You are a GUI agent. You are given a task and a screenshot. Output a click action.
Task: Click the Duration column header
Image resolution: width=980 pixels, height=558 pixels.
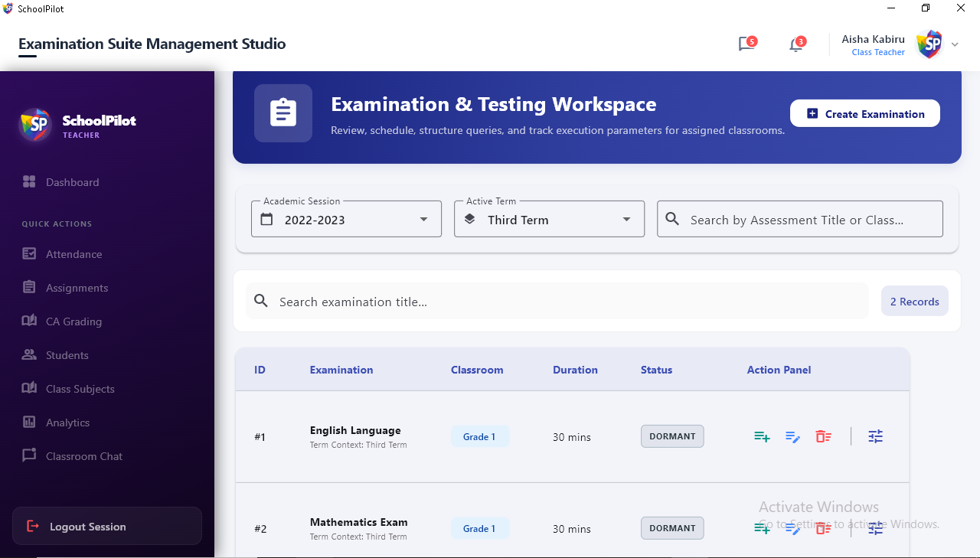[x=575, y=370]
